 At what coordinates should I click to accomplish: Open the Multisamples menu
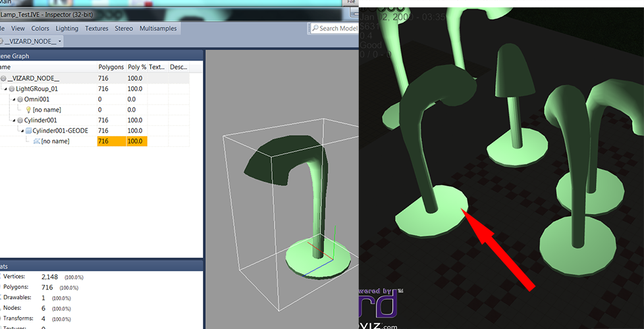point(157,28)
